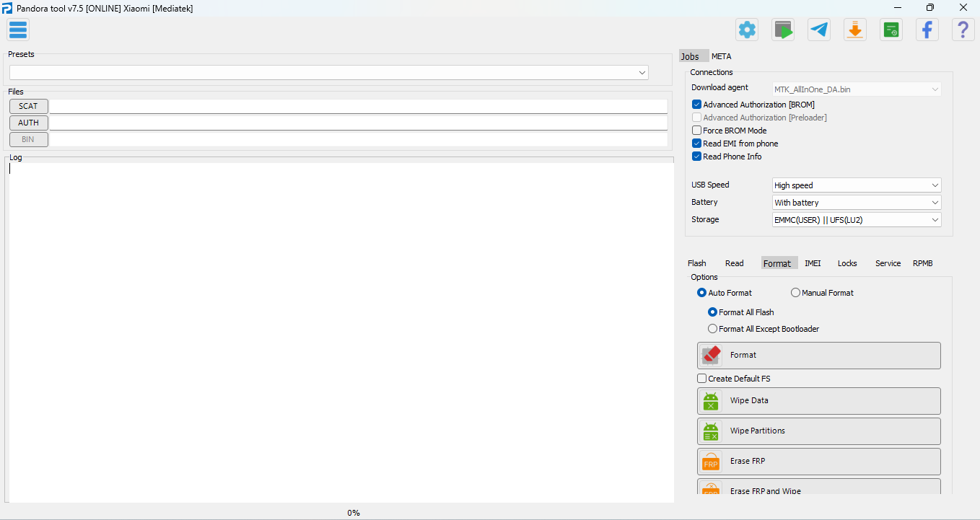Click the 0% progress bar
The height and width of the screenshot is (520, 980).
tap(354, 513)
